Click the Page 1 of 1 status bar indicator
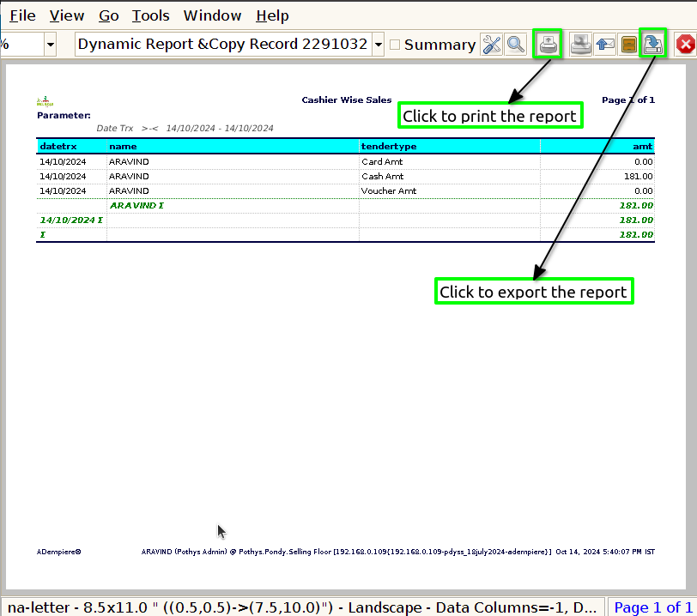Screen dimensions: 697x616 [653, 607]
